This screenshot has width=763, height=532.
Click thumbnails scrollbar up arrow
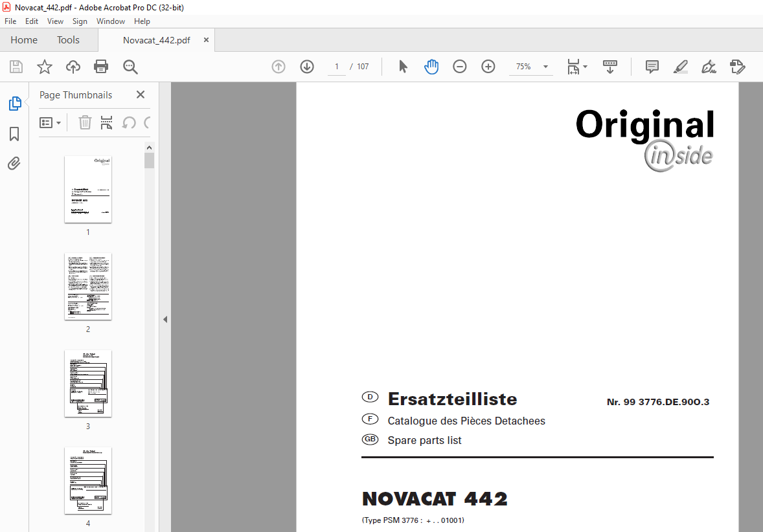coord(150,148)
